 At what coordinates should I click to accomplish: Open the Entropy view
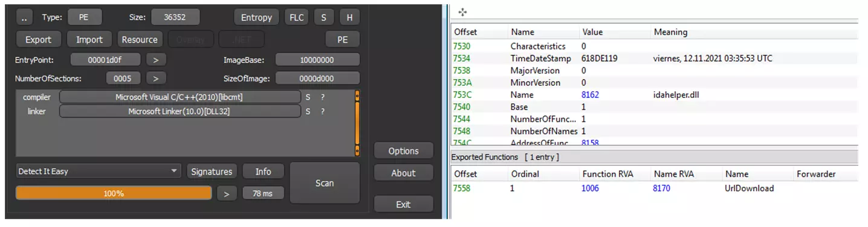point(256,18)
